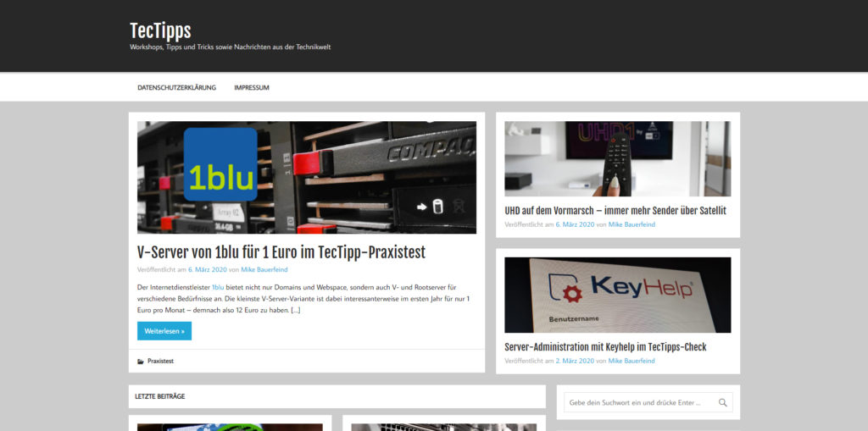Click the KeyHelp login thumbnail

click(x=617, y=295)
